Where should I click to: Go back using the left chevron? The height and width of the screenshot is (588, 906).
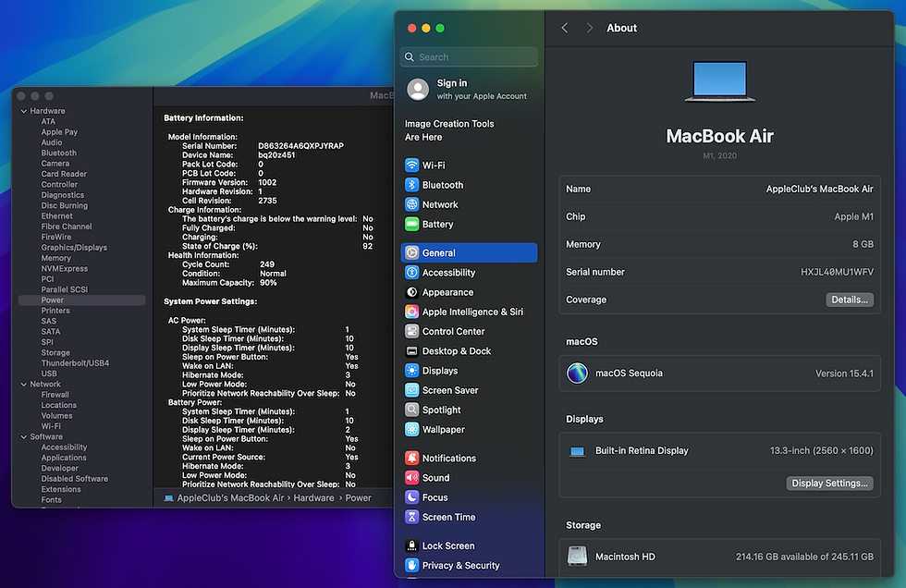pos(565,28)
